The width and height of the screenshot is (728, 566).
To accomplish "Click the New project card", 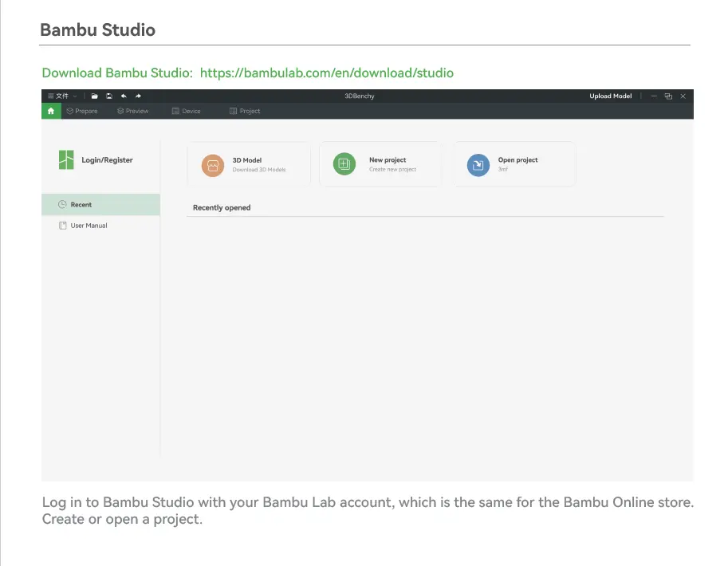I will (380, 164).
